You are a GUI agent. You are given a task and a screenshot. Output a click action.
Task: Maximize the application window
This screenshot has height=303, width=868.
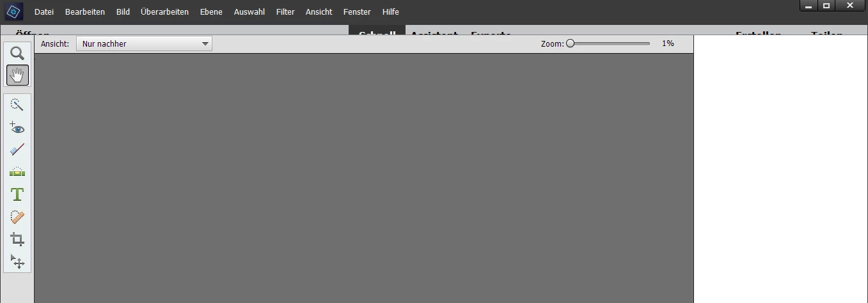click(x=826, y=6)
